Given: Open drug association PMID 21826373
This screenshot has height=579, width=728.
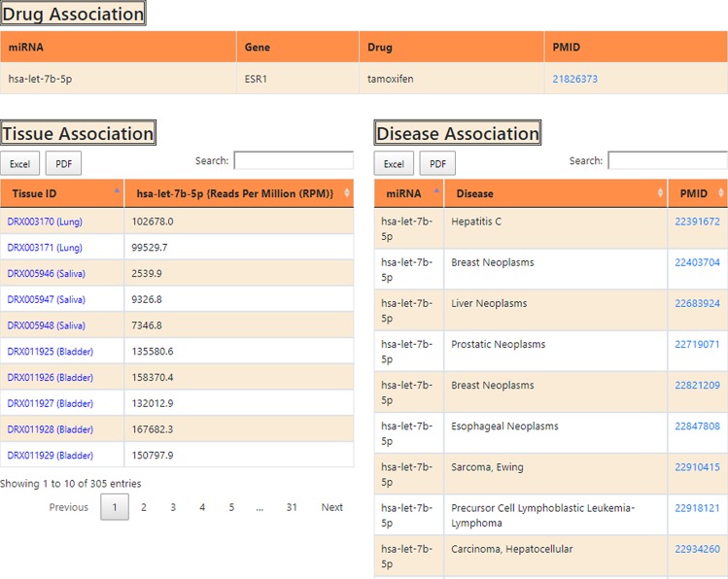Looking at the screenshot, I should click(x=575, y=79).
